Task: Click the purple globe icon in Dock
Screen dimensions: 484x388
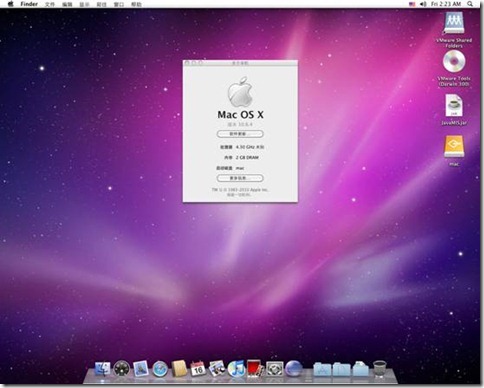Action: 294,369
